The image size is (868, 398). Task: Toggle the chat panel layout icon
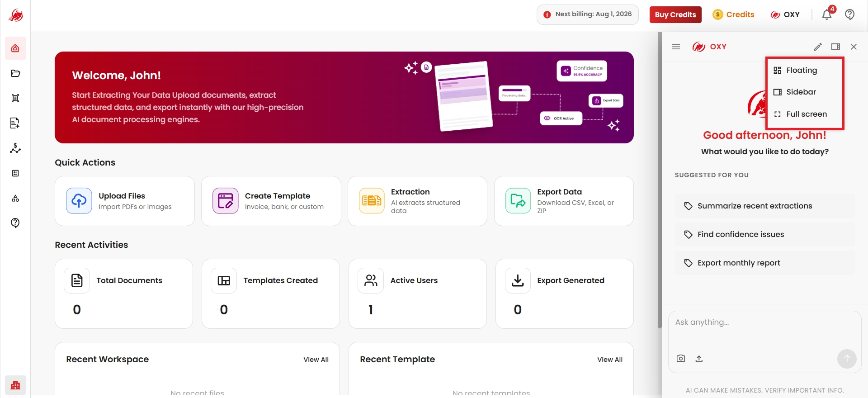click(x=835, y=47)
